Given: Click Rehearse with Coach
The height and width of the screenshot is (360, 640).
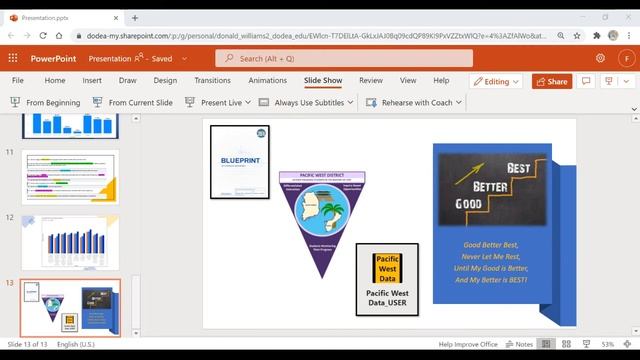Looking at the screenshot, I should 409,102.
